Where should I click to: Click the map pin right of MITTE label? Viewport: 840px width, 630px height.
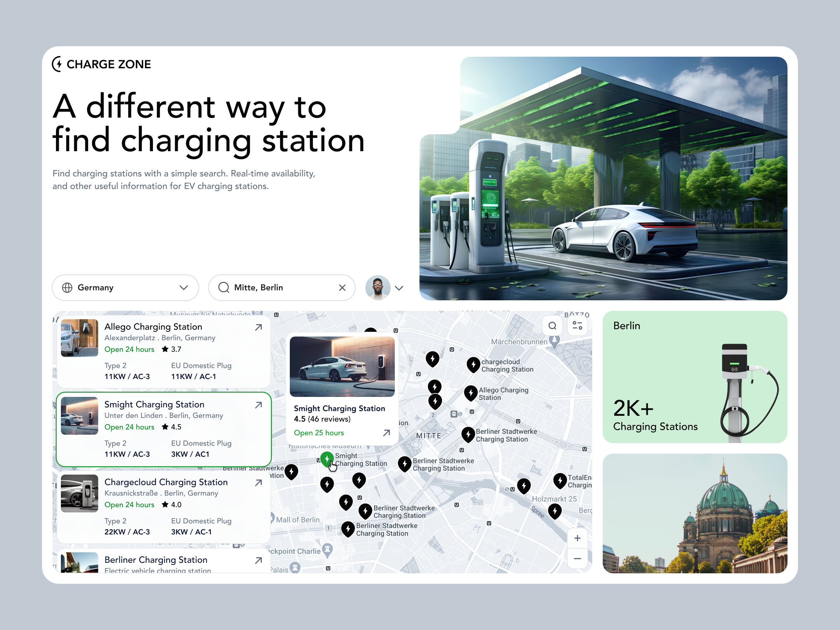click(468, 434)
